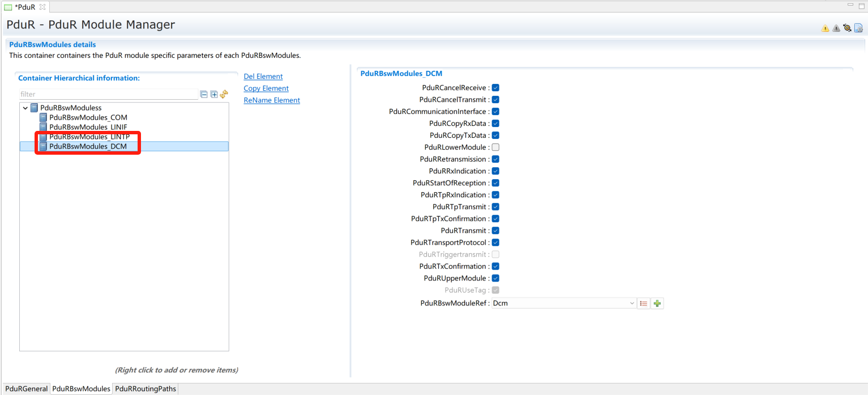Click the filter text field
This screenshot has width=868, height=395.
pos(108,95)
